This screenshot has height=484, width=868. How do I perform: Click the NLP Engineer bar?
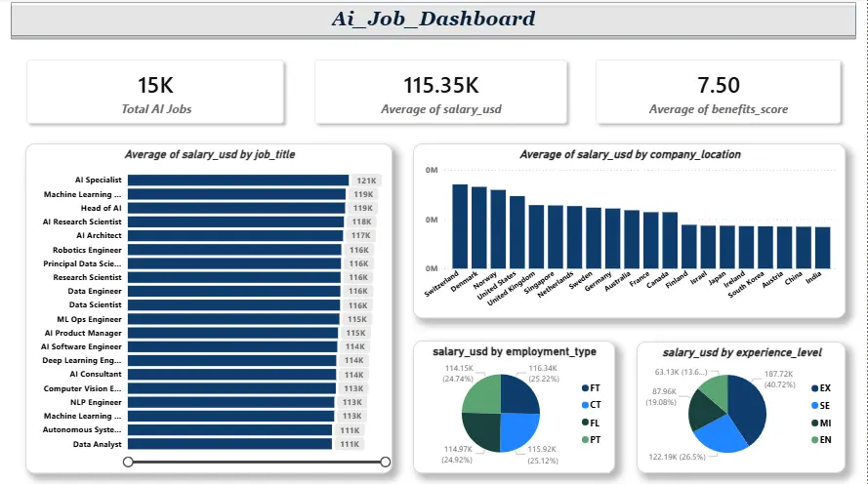point(230,402)
